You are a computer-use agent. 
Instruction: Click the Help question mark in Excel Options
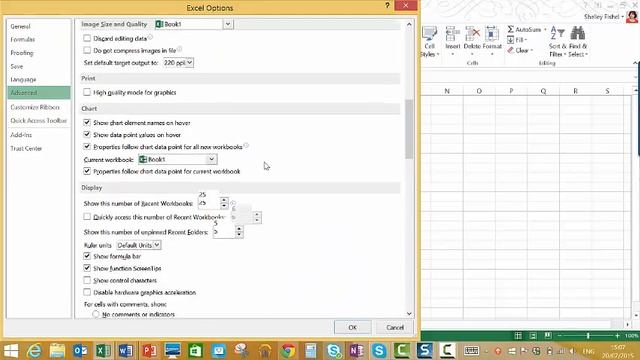[x=387, y=5]
